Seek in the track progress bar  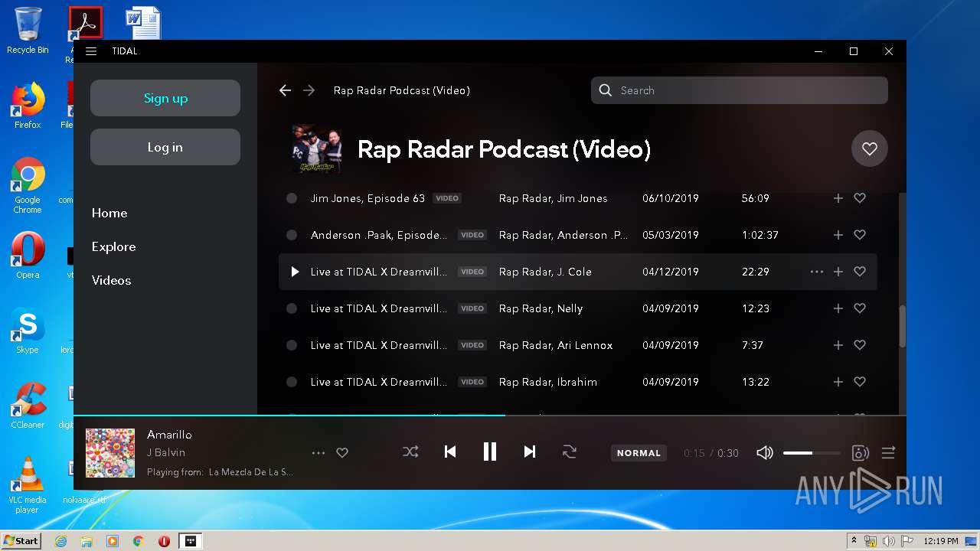(490, 416)
